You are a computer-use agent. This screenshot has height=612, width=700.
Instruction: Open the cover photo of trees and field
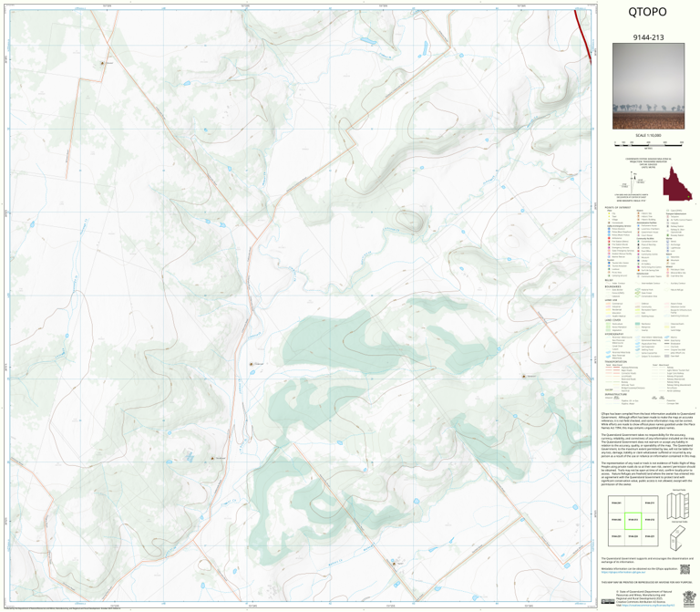(648, 87)
